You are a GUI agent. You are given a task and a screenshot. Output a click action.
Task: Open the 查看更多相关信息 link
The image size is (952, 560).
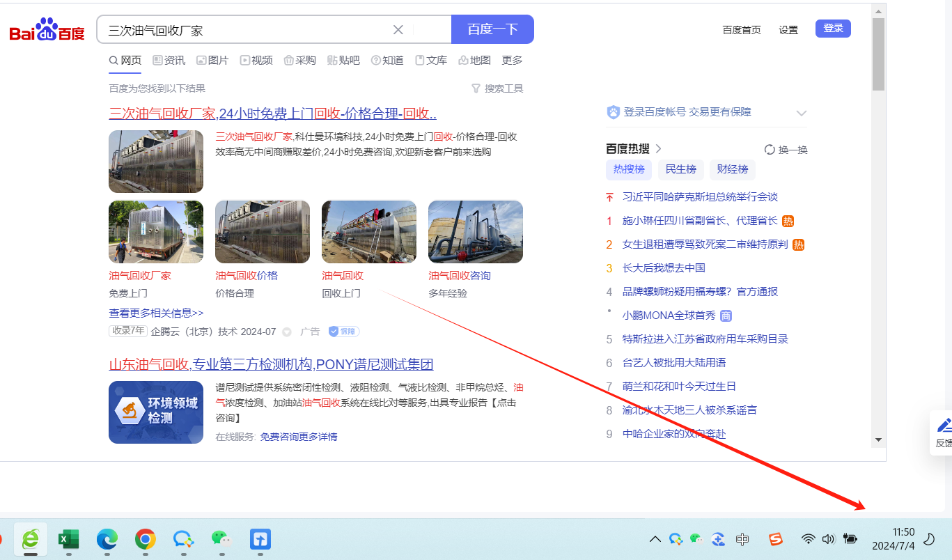point(156,313)
